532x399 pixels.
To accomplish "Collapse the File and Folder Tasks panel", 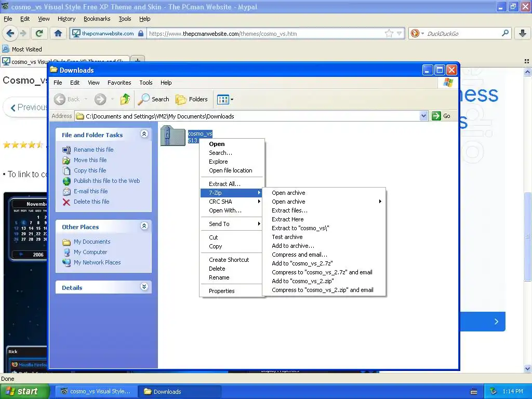I will [144, 134].
